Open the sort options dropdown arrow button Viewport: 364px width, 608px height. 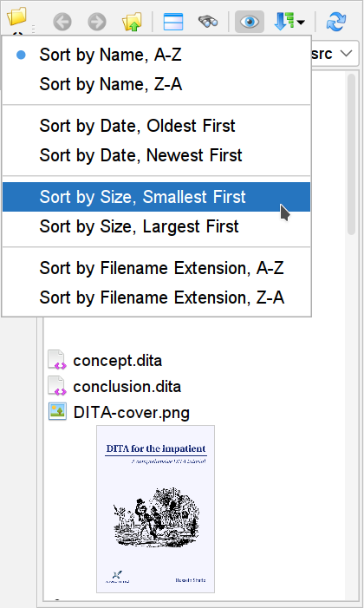coord(289,22)
